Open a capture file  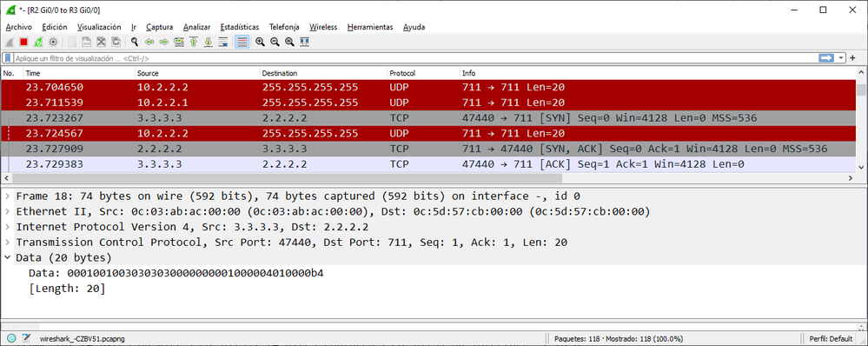click(x=72, y=42)
